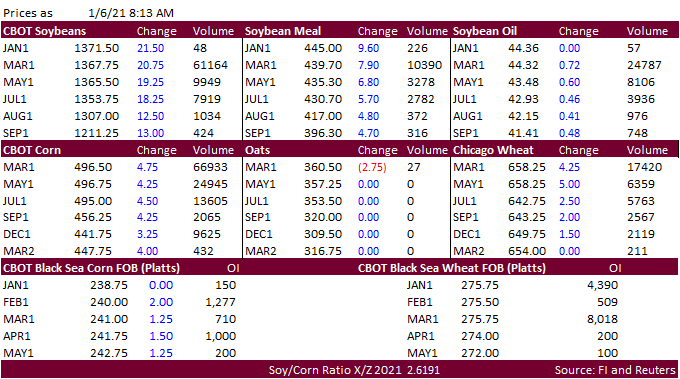Select soybean meal JAN1 price 445.00
Image resolution: width=680 pixels, height=379 pixels.
coord(323,48)
